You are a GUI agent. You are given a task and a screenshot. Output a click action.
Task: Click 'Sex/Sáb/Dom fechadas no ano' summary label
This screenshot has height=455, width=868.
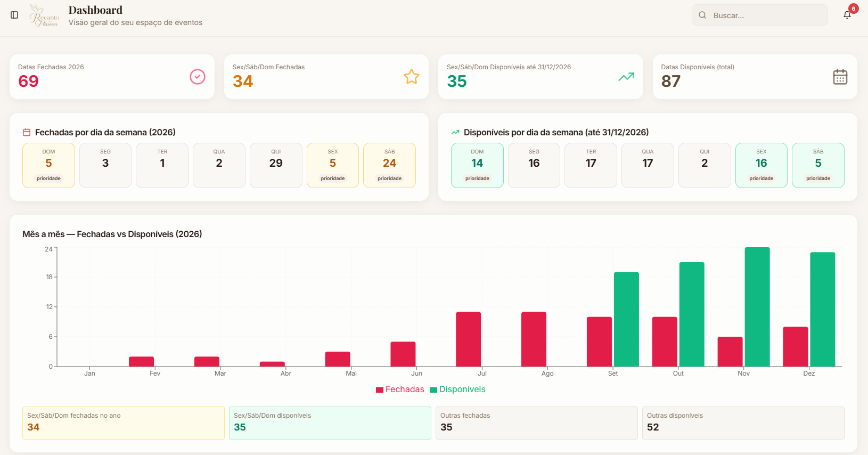74,416
